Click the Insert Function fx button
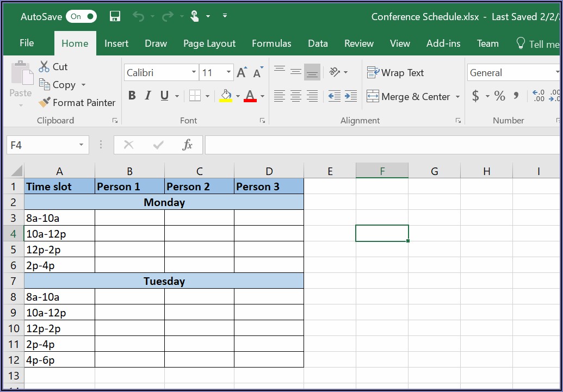 point(188,145)
